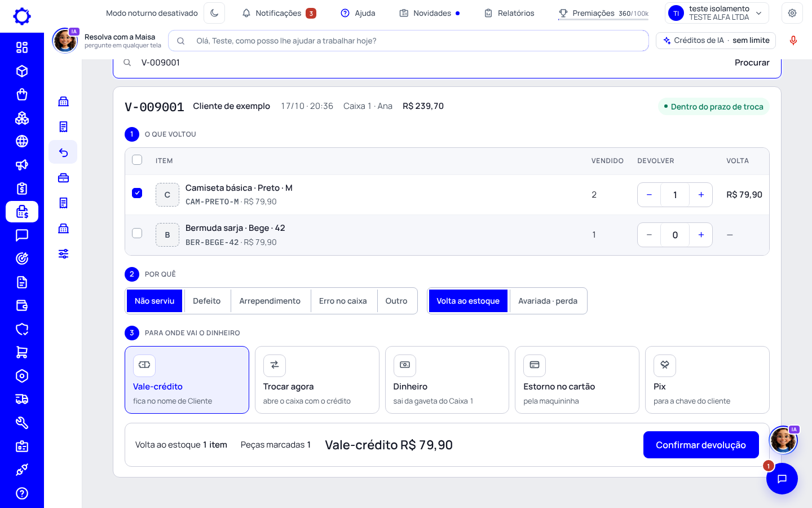Click the Procurar search button
Image resolution: width=812 pixels, height=508 pixels.
pos(752,63)
